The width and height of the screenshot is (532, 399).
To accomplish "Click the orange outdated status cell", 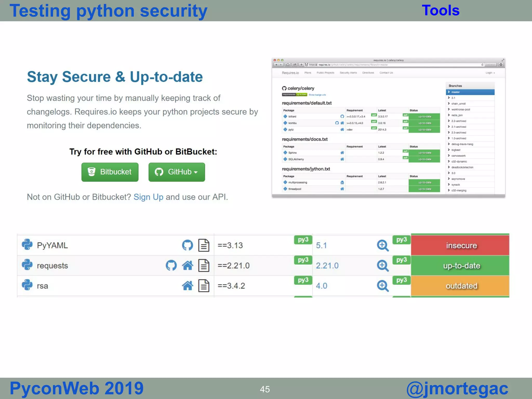I will click(460, 286).
